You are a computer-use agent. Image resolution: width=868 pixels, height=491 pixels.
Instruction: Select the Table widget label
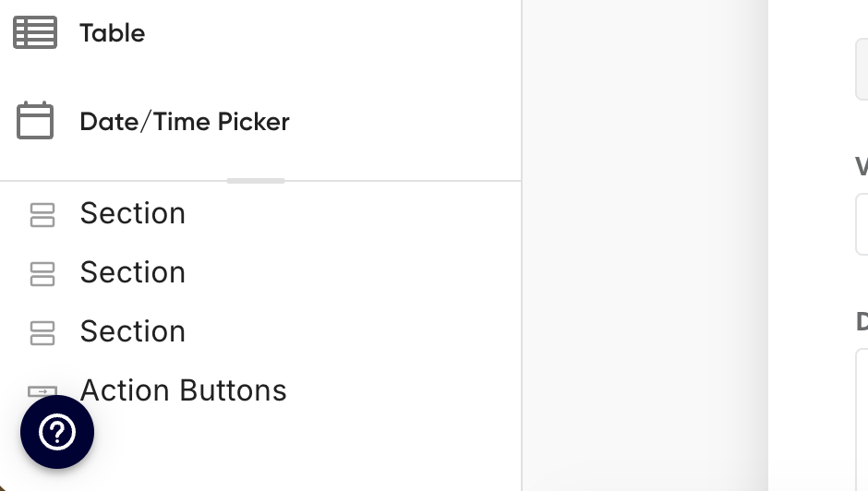click(x=113, y=33)
